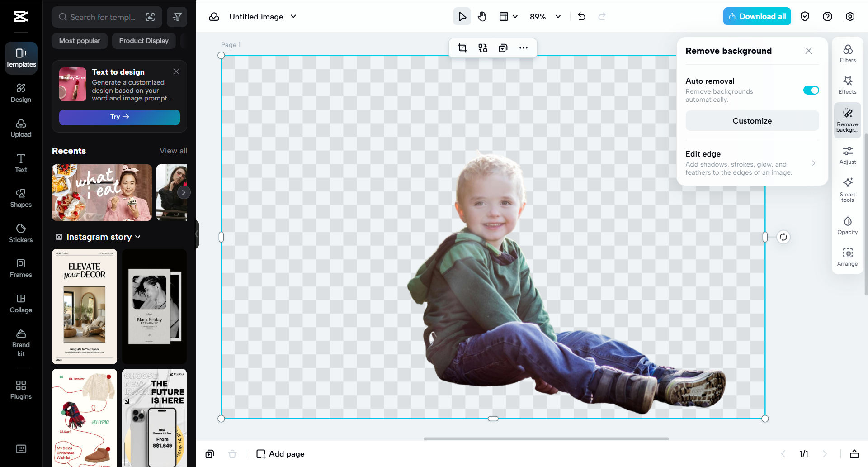Disable Auto removal of backgrounds

[x=810, y=90]
